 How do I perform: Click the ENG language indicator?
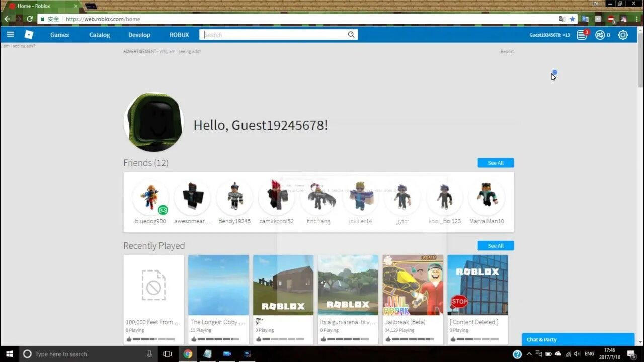tap(589, 354)
